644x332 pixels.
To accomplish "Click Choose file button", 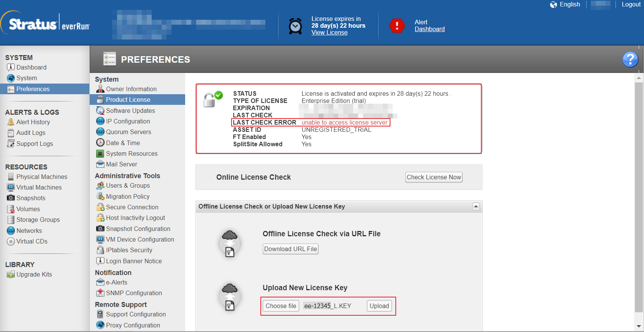I will click(x=281, y=306).
